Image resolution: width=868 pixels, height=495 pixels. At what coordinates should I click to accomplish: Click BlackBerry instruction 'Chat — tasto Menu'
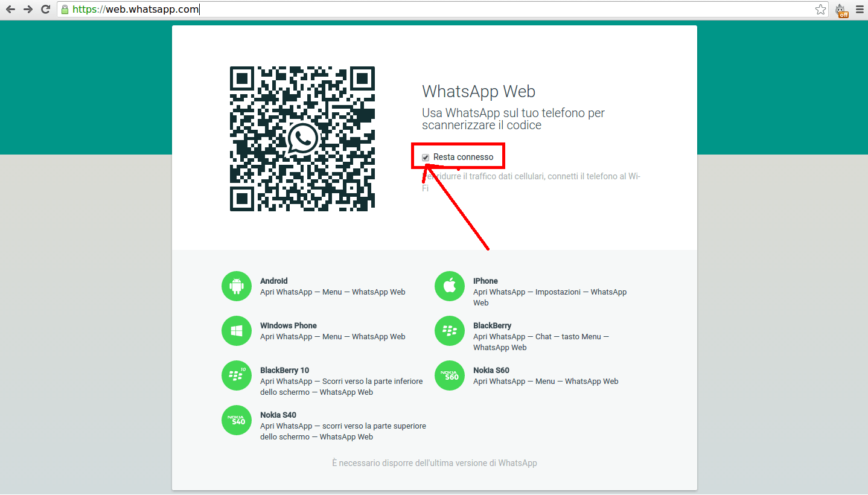tap(568, 336)
